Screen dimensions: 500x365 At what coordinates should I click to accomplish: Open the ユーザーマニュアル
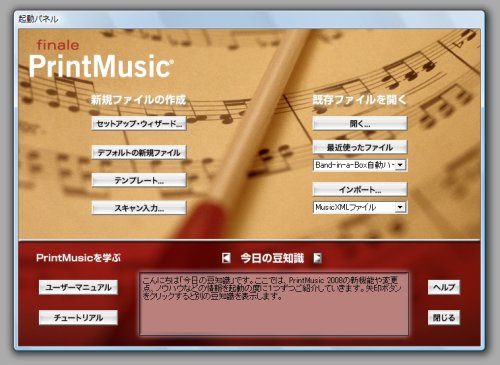point(78,287)
